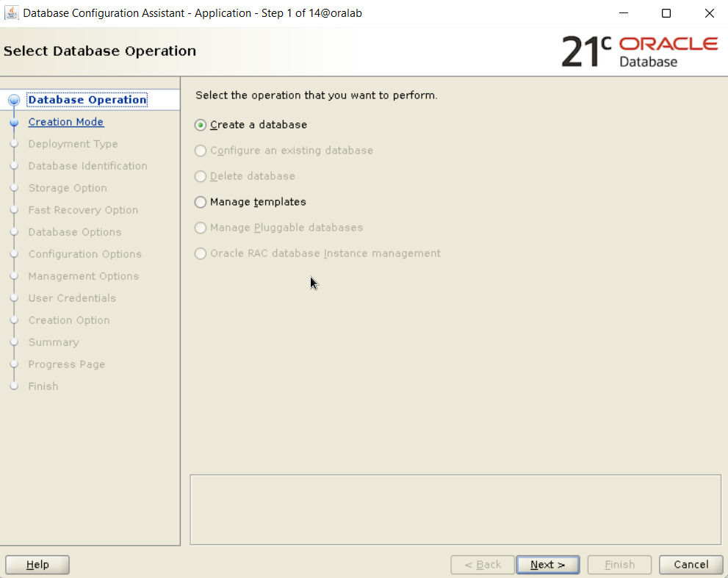The height and width of the screenshot is (578, 728).
Task: Click the Cancel button
Action: coord(691,564)
